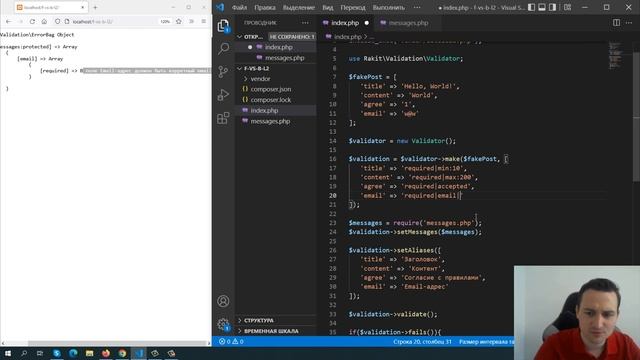This screenshot has width=640, height=360.
Task: Open the Extensions view
Action: (x=223, y=118)
